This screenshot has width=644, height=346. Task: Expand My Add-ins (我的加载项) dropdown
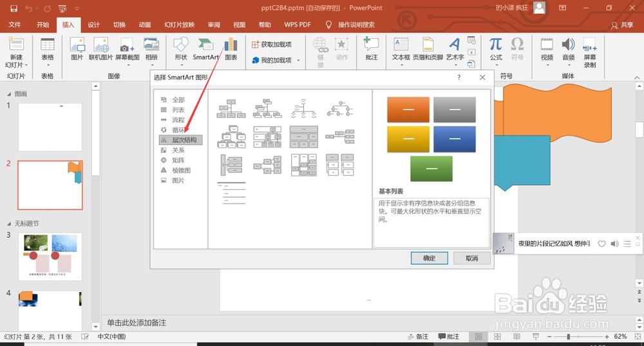(x=299, y=61)
